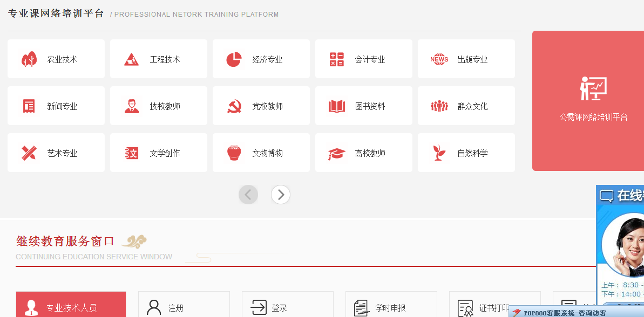The image size is (644, 317).
Task: Go to previous page with left chevron
Action: tap(248, 195)
